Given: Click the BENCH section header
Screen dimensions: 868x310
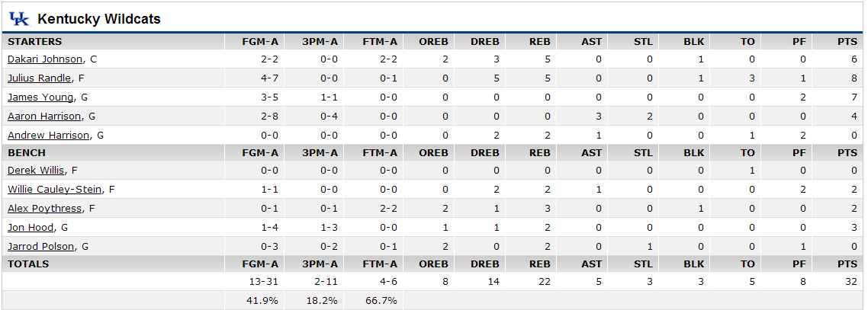Looking at the screenshot, I should coord(27,152).
